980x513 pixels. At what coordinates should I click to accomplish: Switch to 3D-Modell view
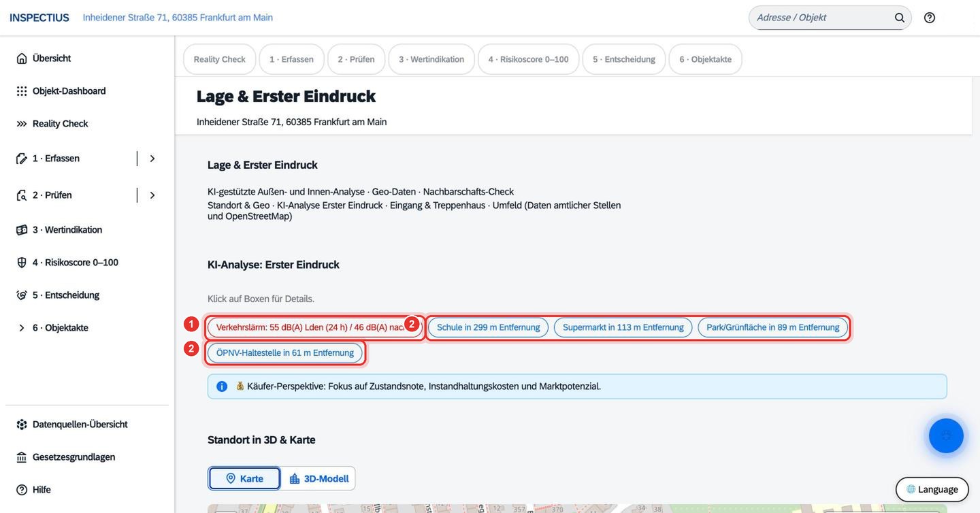[318, 478]
